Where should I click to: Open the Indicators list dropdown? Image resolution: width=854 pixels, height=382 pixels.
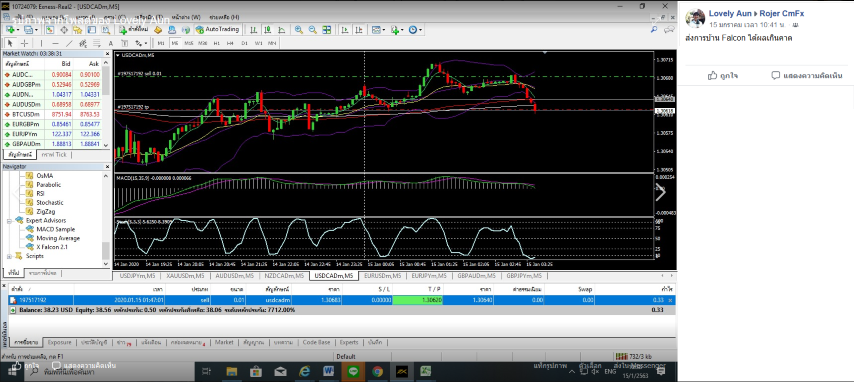pos(398,30)
